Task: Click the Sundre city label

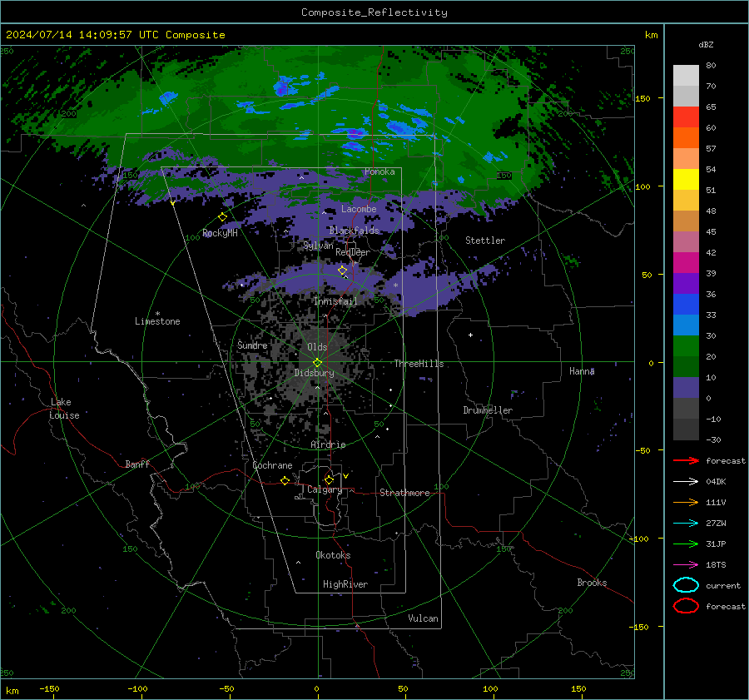Action: (252, 345)
